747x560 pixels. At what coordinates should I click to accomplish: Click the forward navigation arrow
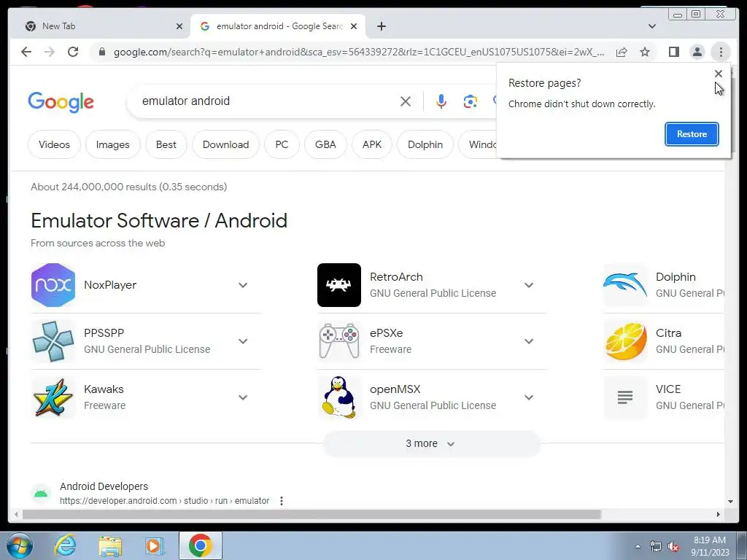[x=50, y=52]
